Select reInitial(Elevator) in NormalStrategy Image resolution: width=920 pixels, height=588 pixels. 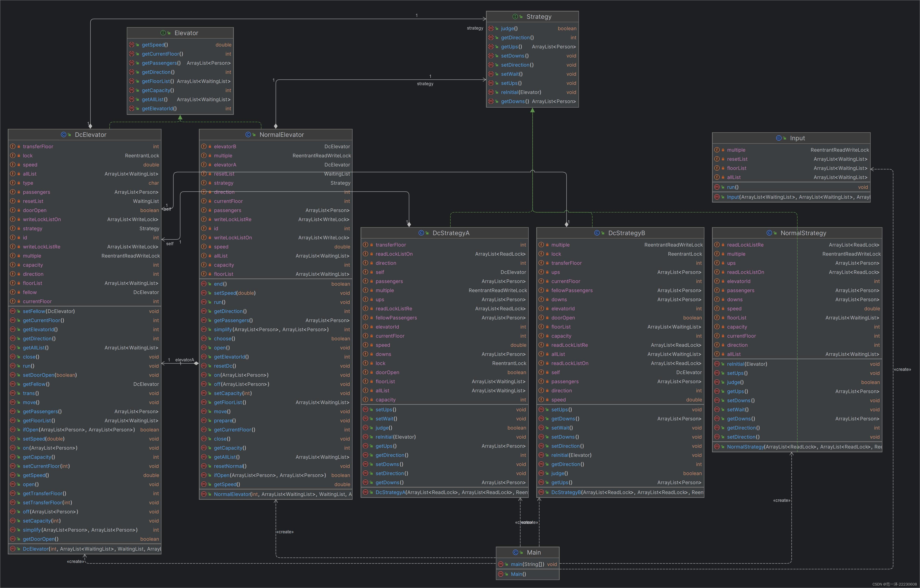[x=747, y=364]
